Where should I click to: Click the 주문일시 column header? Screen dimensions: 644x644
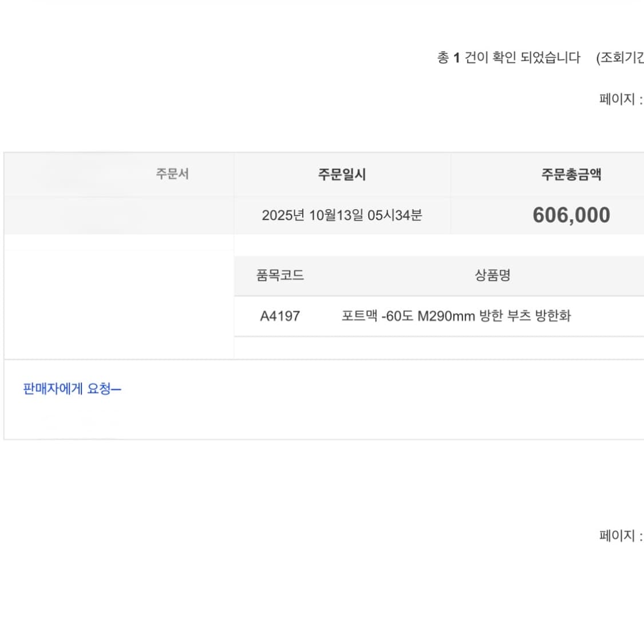[x=342, y=175]
